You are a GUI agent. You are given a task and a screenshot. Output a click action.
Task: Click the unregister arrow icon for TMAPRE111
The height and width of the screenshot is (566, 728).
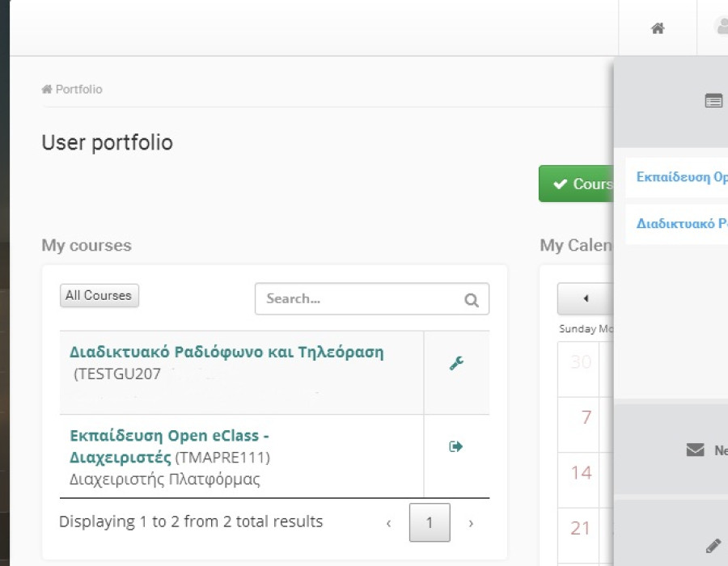456,446
